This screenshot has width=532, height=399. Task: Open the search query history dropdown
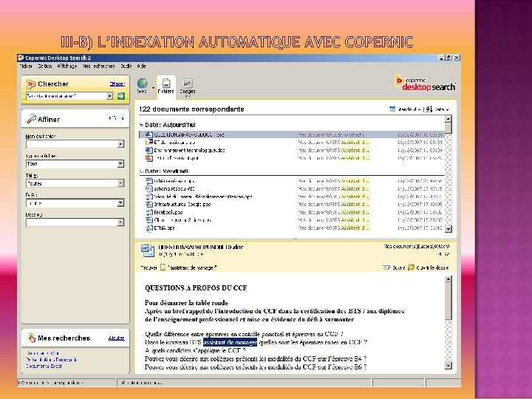point(109,96)
